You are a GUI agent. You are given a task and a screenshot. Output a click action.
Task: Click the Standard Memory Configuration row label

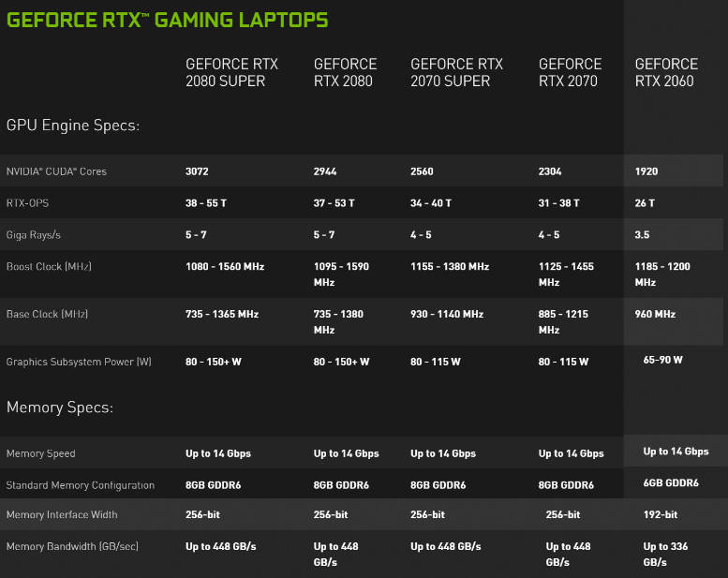tap(80, 485)
